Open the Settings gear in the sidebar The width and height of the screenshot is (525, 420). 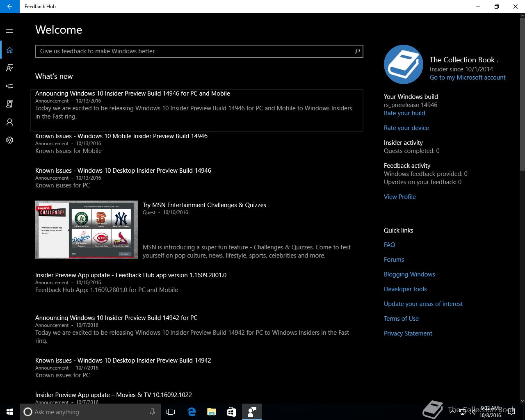pyautogui.click(x=9, y=140)
